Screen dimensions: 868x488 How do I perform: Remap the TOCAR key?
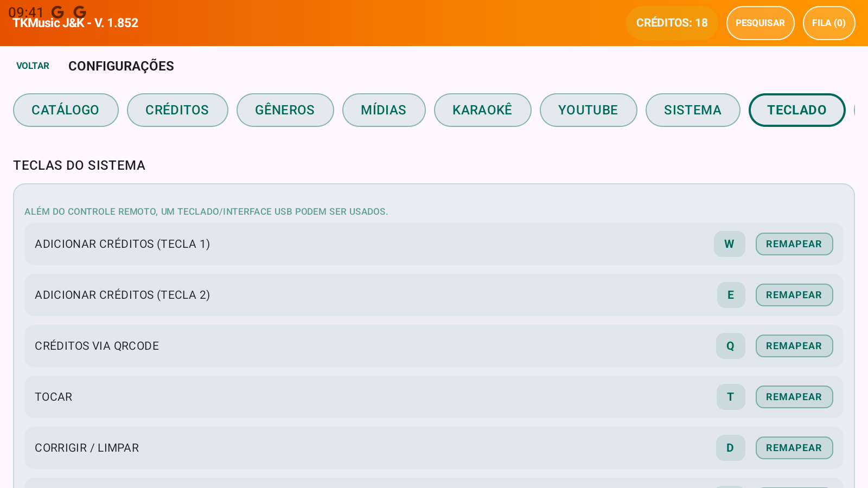point(794,397)
